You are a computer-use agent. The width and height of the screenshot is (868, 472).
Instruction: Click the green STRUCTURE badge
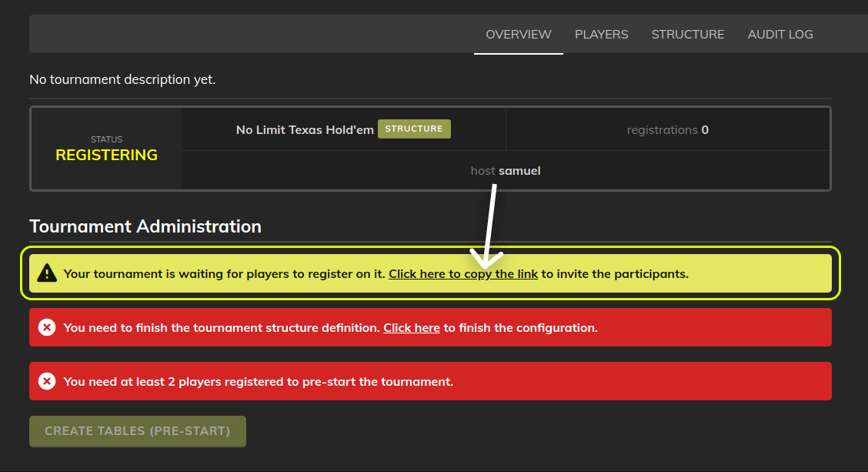[414, 129]
